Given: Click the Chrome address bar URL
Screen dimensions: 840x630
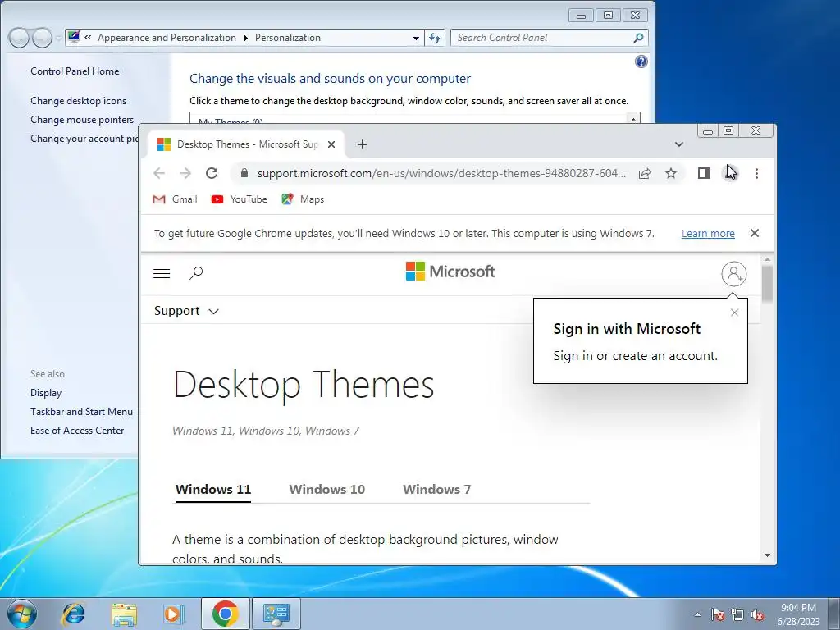Looking at the screenshot, I should click(x=441, y=173).
